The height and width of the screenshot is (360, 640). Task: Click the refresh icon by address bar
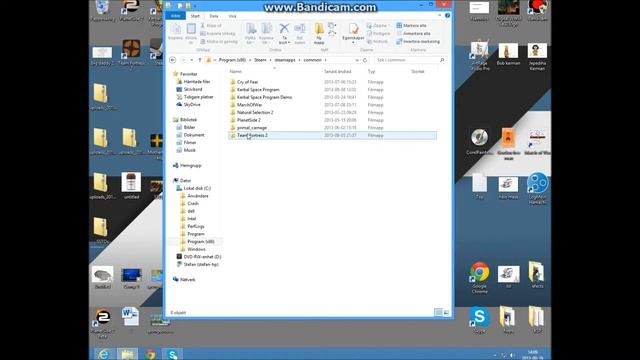(x=365, y=60)
